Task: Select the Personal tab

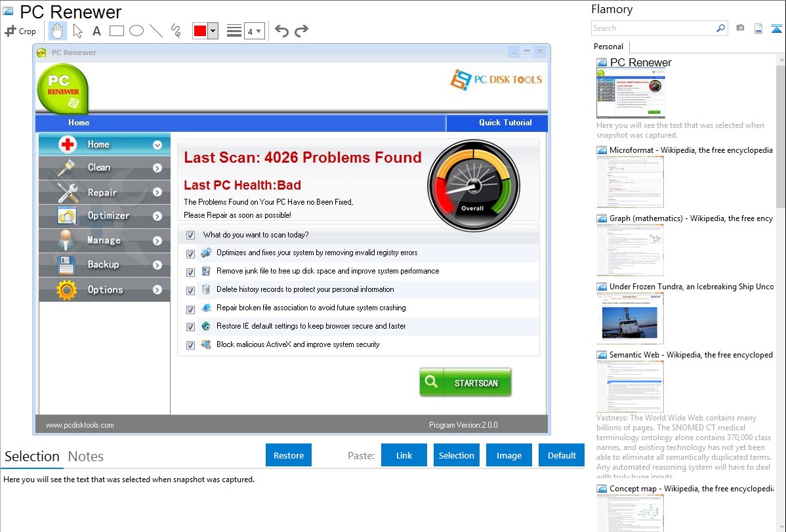Action: pyautogui.click(x=609, y=47)
